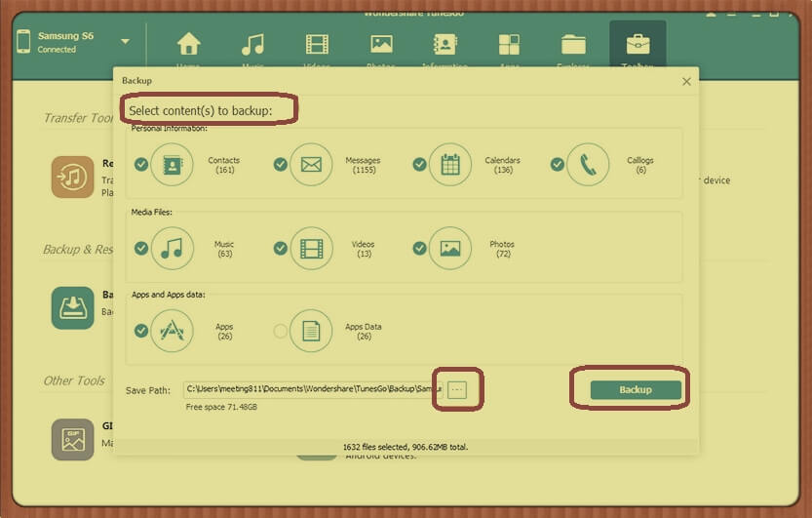Click the Photos picture icon in dialog

[450, 249]
